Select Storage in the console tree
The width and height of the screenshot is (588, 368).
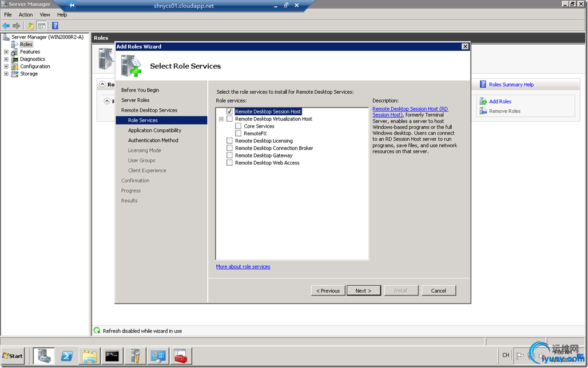pyautogui.click(x=29, y=74)
